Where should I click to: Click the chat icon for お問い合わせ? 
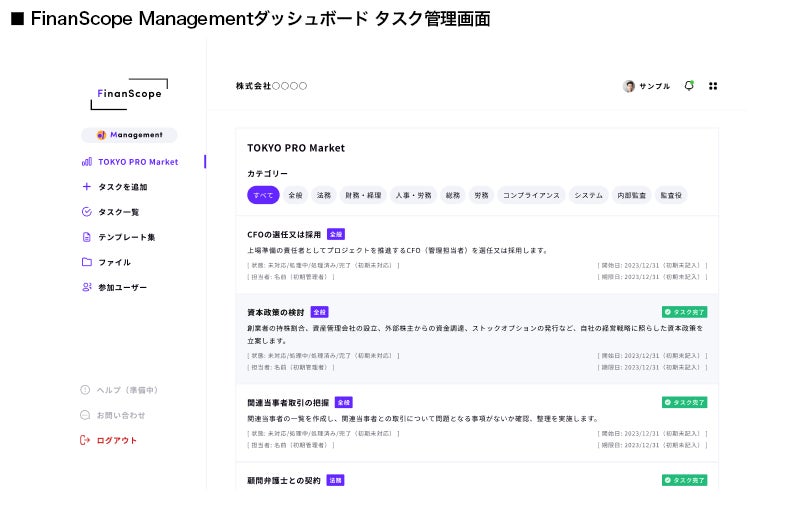[x=85, y=415]
